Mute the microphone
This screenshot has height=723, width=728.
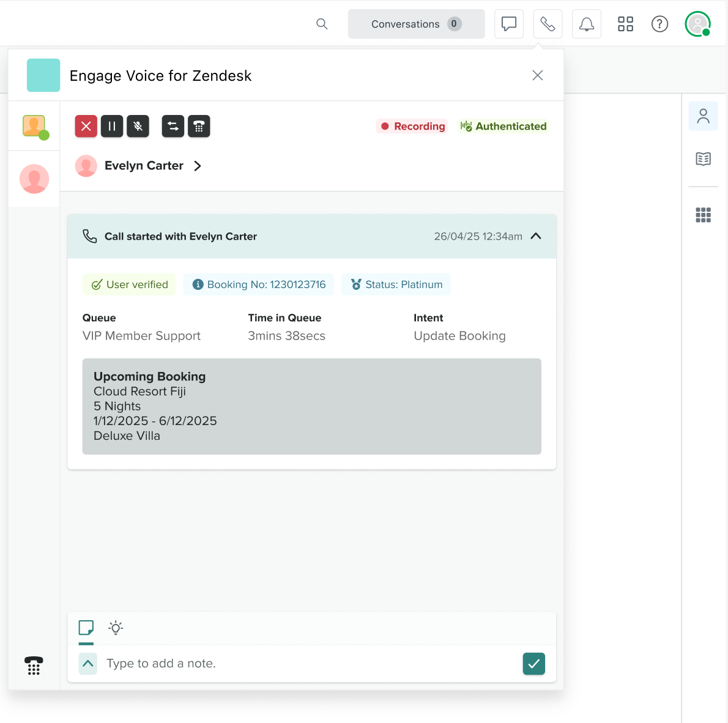tap(138, 126)
